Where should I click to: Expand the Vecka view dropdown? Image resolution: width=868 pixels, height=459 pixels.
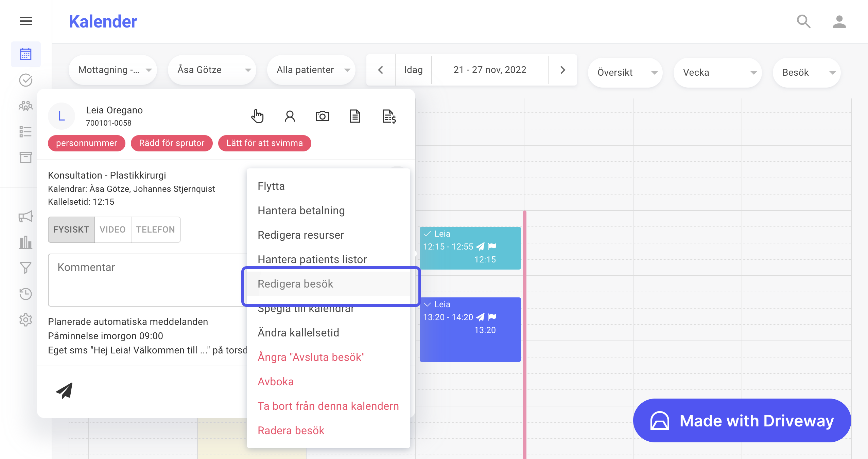coord(718,73)
